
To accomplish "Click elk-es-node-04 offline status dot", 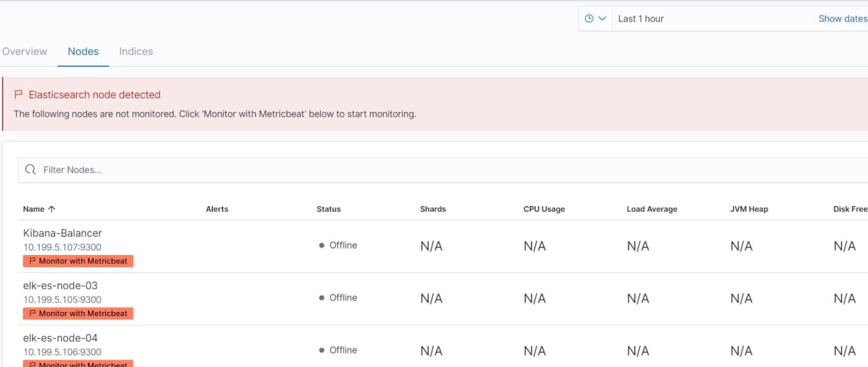I will coord(321,350).
